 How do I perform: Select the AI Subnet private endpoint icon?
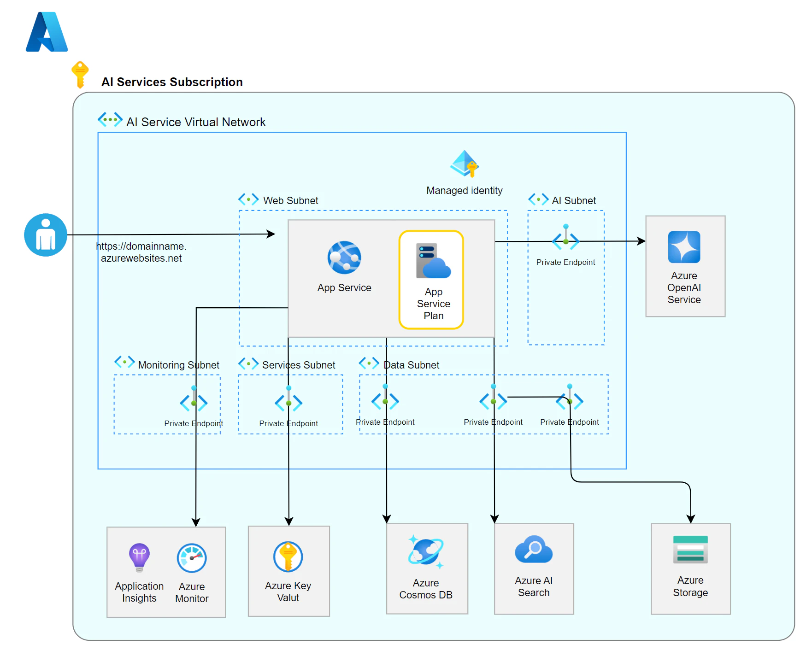tap(565, 237)
